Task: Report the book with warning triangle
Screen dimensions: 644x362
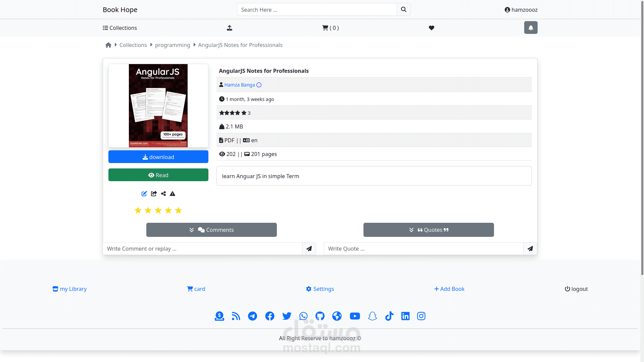Action: pos(172,194)
